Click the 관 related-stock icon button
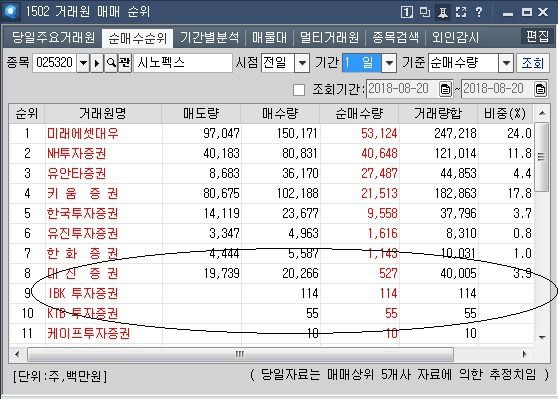The width and height of the screenshot is (558, 399). click(125, 63)
